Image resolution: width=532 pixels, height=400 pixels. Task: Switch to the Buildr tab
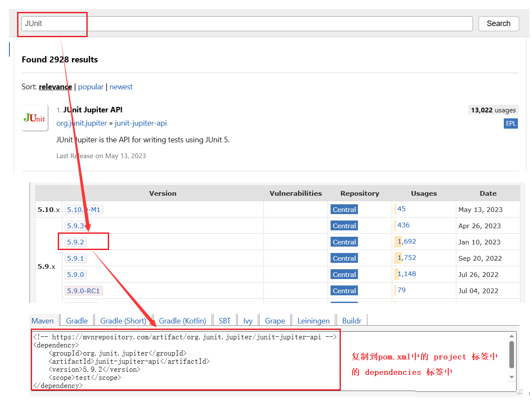click(x=352, y=321)
